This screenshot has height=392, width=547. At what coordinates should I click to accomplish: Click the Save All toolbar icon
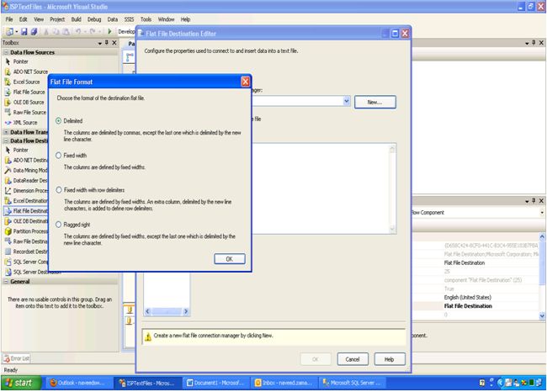(34, 32)
